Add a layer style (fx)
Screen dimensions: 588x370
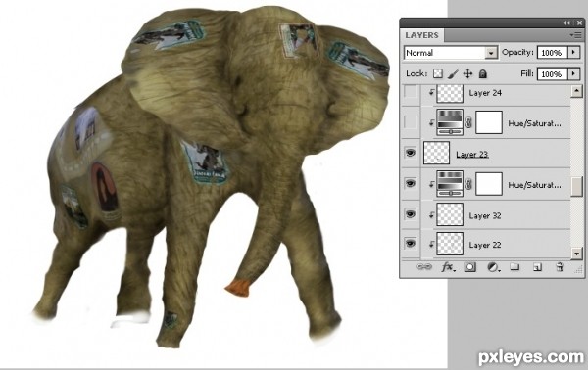tap(448, 267)
